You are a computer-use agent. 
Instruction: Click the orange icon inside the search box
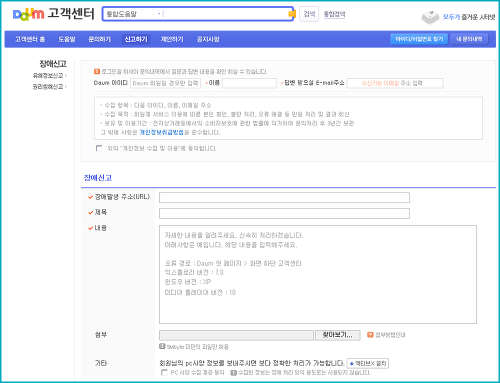[x=292, y=14]
